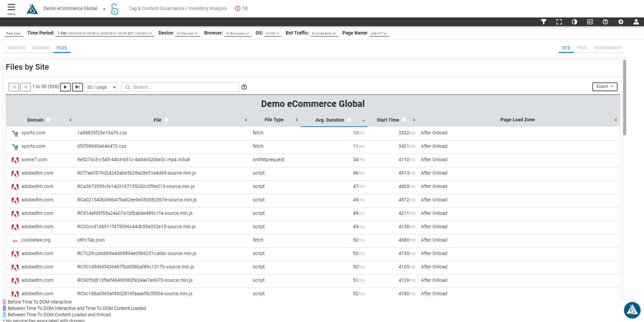Select the FILES tab
Screen dimensions: 644x322
(62, 48)
